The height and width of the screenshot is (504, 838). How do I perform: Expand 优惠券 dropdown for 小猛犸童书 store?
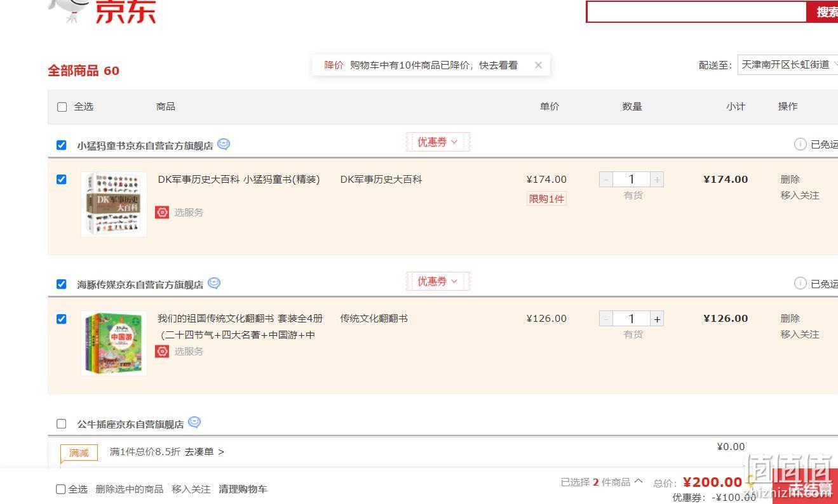point(438,142)
